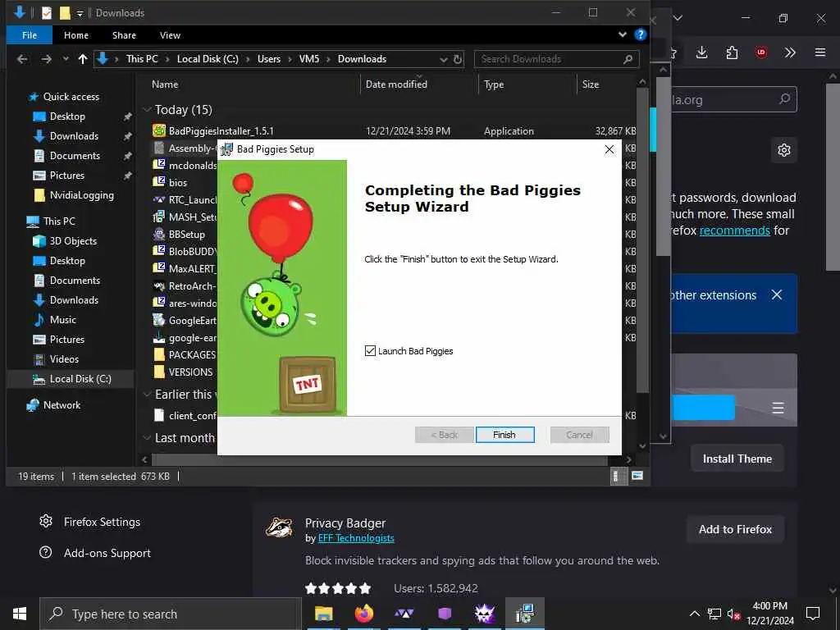Open 3D Objects in navigation pane
Viewport: 840px width, 630px height.
(73, 241)
